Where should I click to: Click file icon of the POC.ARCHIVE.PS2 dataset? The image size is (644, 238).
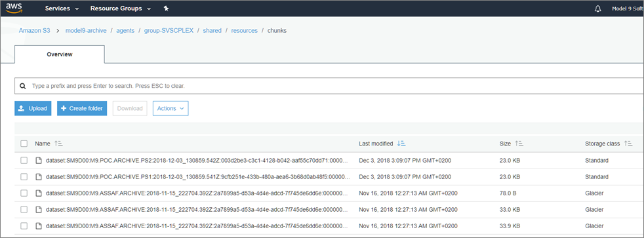coord(39,161)
